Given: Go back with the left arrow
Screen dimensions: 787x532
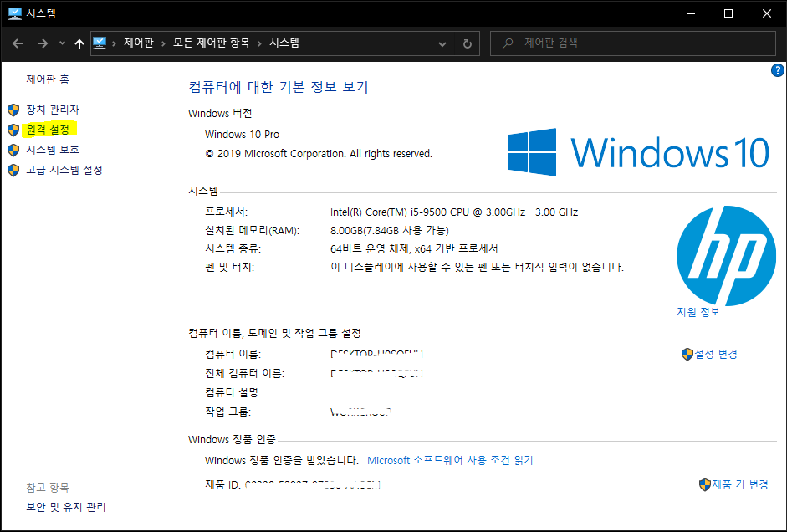Looking at the screenshot, I should point(18,43).
